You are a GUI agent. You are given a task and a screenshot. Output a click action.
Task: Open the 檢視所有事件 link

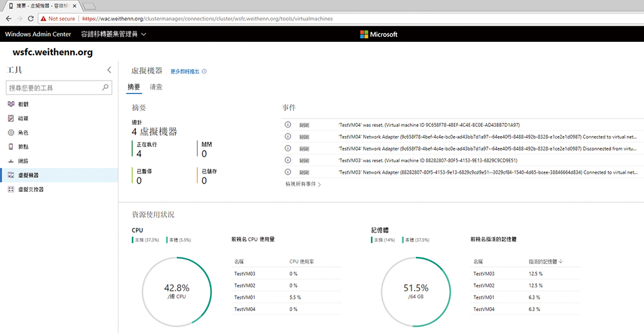coord(303,184)
